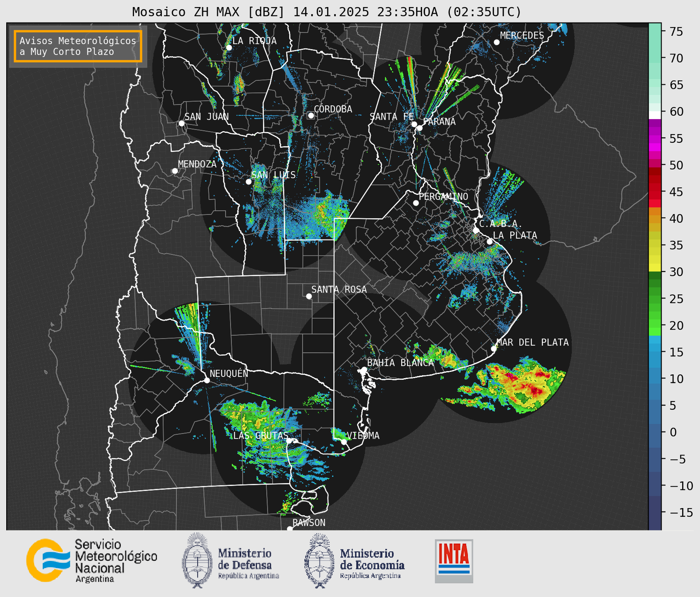Click the yellow 30 dBZ color band
The width and height of the screenshot is (700, 597).
pos(655,268)
